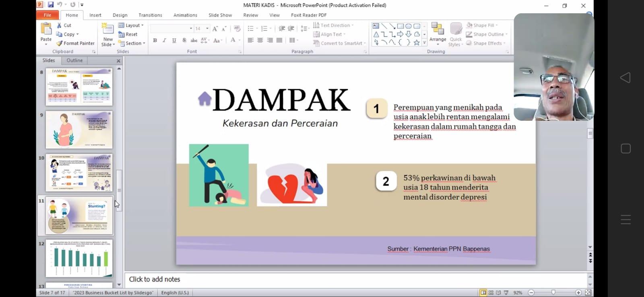
Task: Open the File tab
Action: 47,15
